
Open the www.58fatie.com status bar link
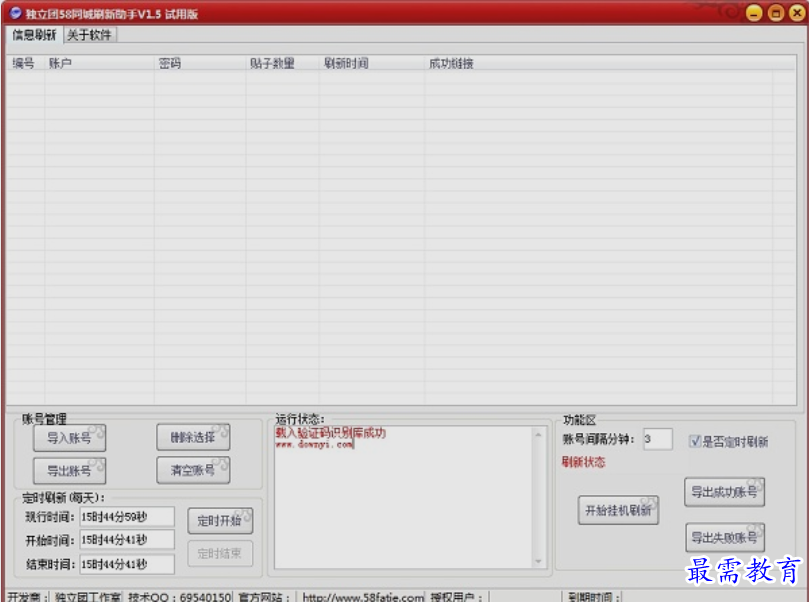coord(363,597)
